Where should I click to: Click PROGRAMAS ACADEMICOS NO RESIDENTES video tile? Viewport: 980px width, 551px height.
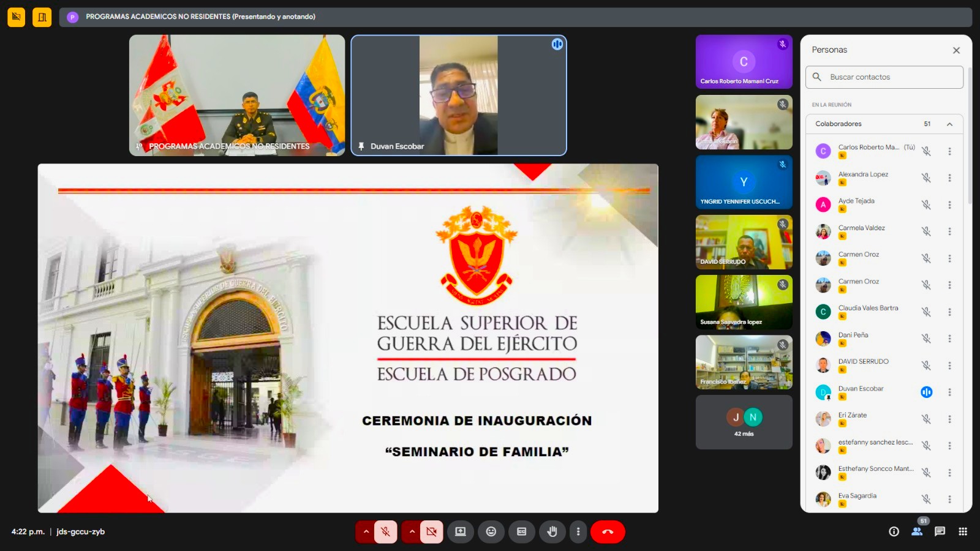[x=237, y=96]
